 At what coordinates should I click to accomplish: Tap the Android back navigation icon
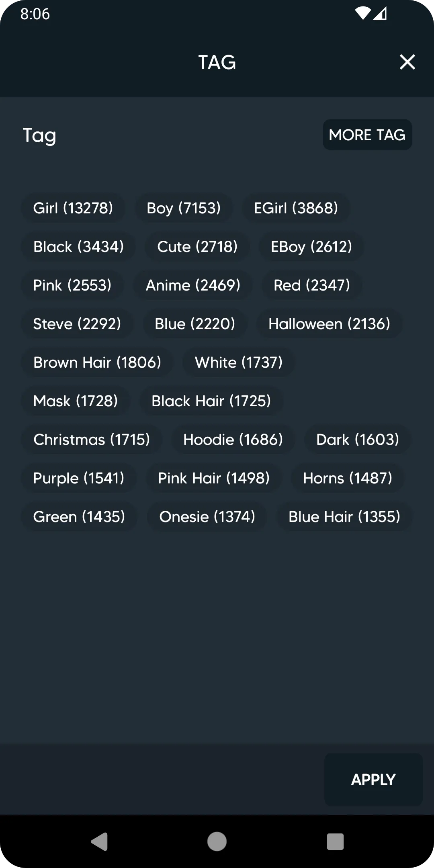pos(99,841)
